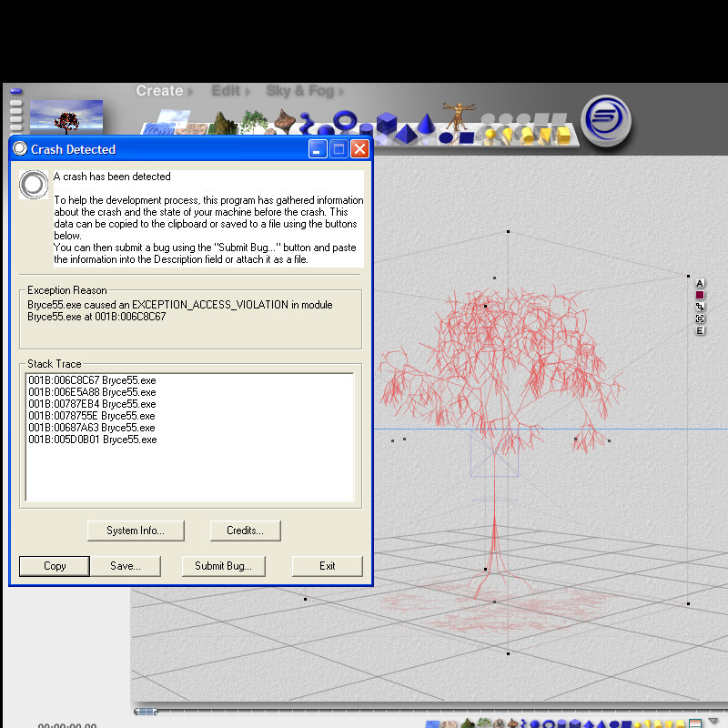Click the link object icon beside the tree
Image resolution: width=728 pixels, height=728 pixels.
tap(700, 307)
